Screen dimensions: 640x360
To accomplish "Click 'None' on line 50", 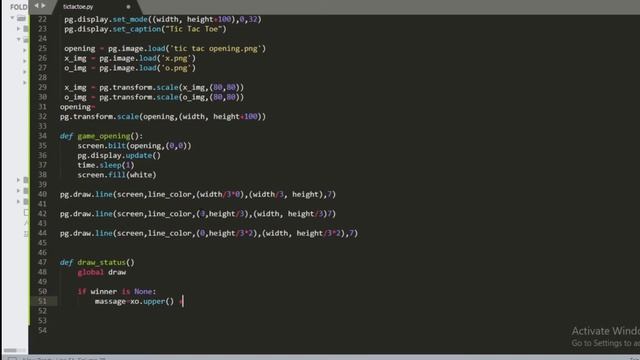I will coord(143,291).
